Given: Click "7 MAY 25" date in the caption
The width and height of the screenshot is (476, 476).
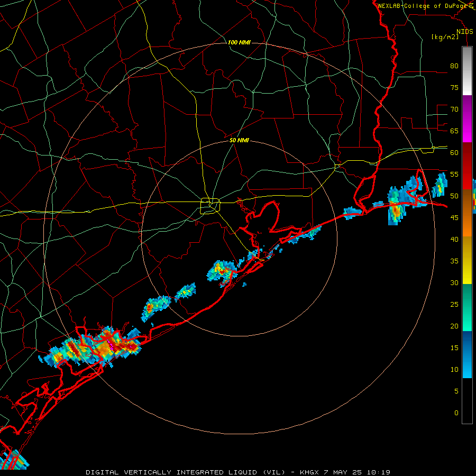Looking at the screenshot, I should point(343,472).
